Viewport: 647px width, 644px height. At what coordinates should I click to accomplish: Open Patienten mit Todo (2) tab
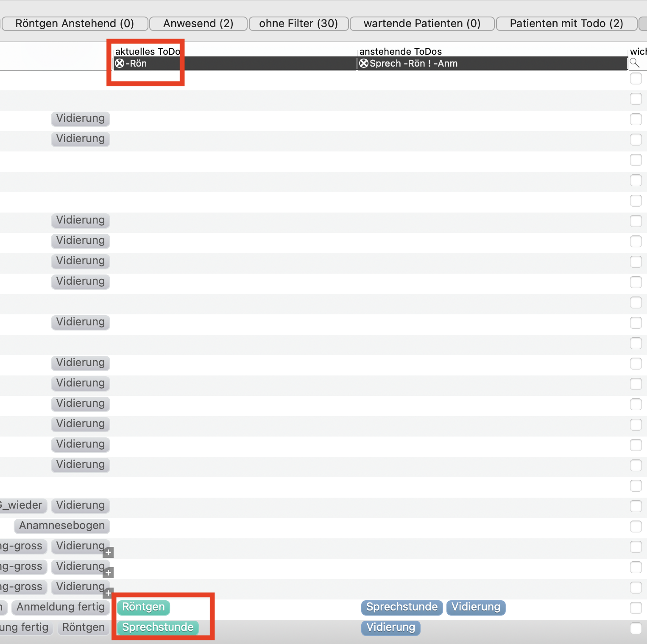point(566,24)
